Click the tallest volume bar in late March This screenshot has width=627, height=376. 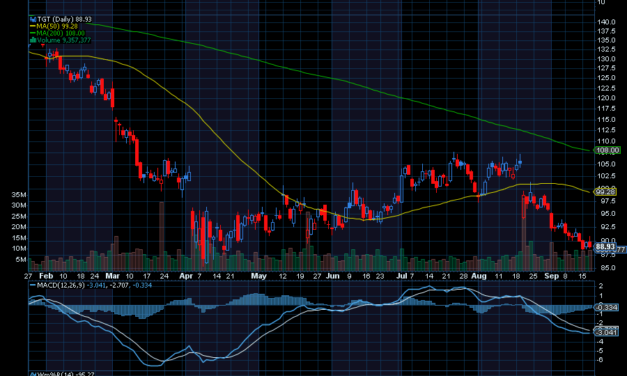[162, 236]
